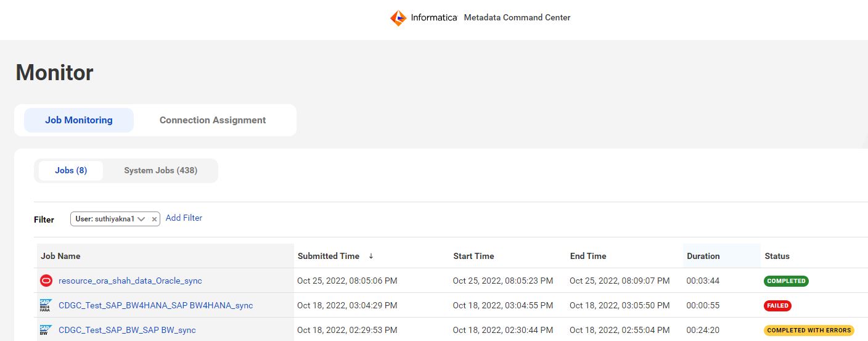Sort by the Job Name column header
Viewport: 868px width, 341px height.
[x=60, y=256]
